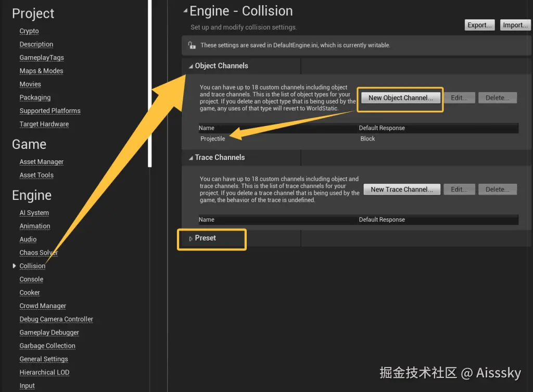Open Garbage Collection settings
Image resolution: width=533 pixels, height=392 pixels.
coord(47,346)
